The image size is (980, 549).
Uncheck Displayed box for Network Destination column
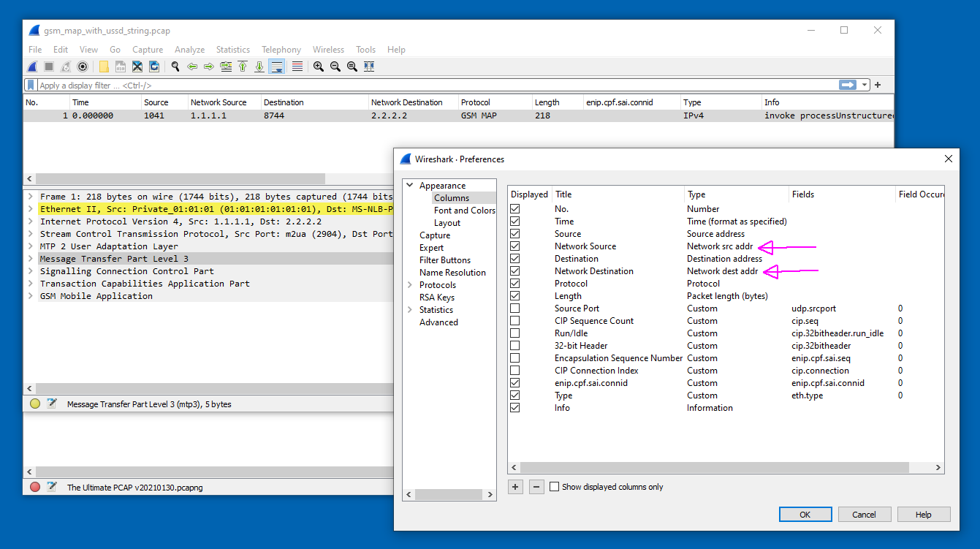coord(515,271)
